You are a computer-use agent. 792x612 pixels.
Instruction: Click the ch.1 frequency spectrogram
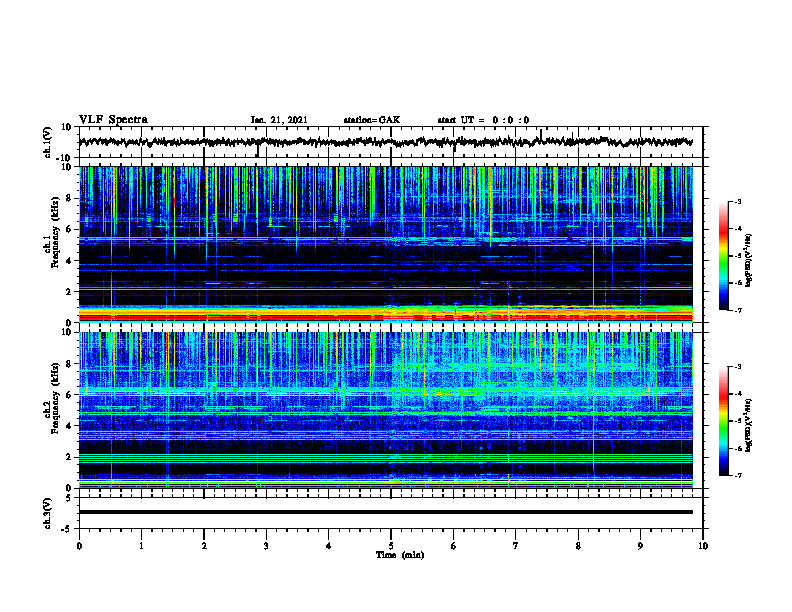(386, 244)
